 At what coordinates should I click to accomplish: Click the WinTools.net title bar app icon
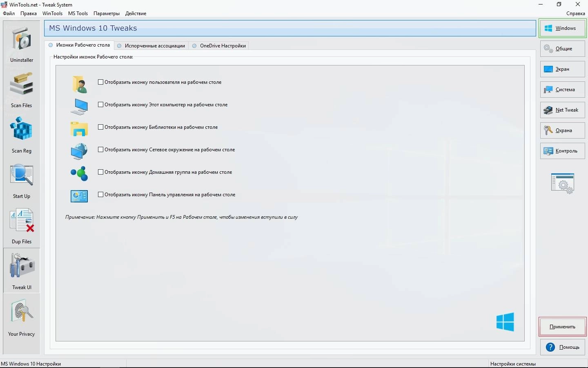point(4,5)
